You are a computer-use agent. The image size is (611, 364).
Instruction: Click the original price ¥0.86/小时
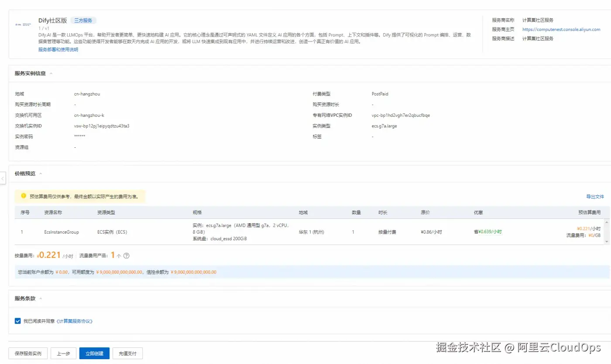tap(431, 232)
